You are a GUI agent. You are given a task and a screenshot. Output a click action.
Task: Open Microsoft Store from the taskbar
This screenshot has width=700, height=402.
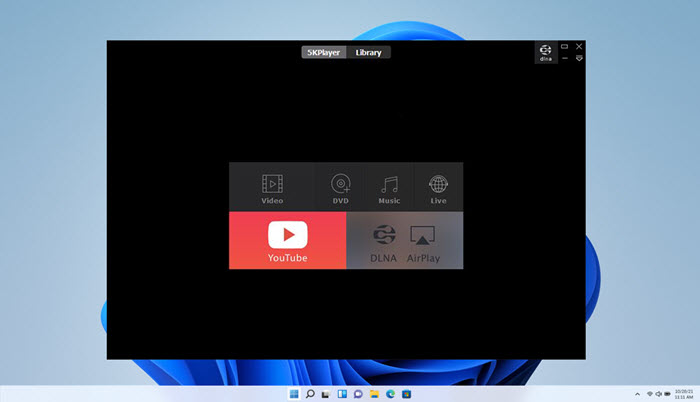point(406,394)
